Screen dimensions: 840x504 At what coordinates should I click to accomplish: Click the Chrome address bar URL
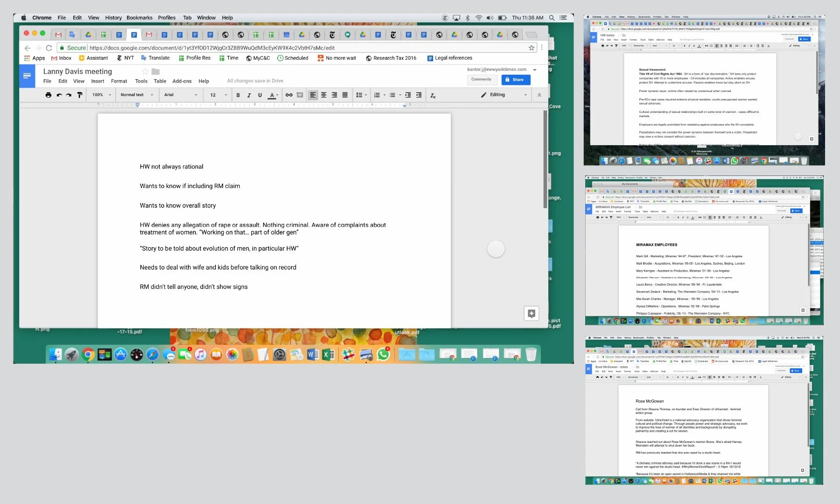pyautogui.click(x=212, y=48)
